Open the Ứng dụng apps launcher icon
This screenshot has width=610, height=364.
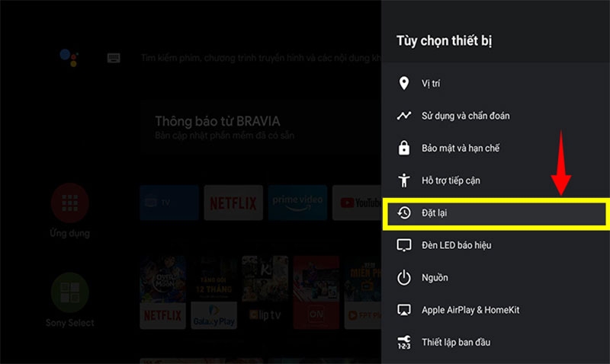click(70, 203)
